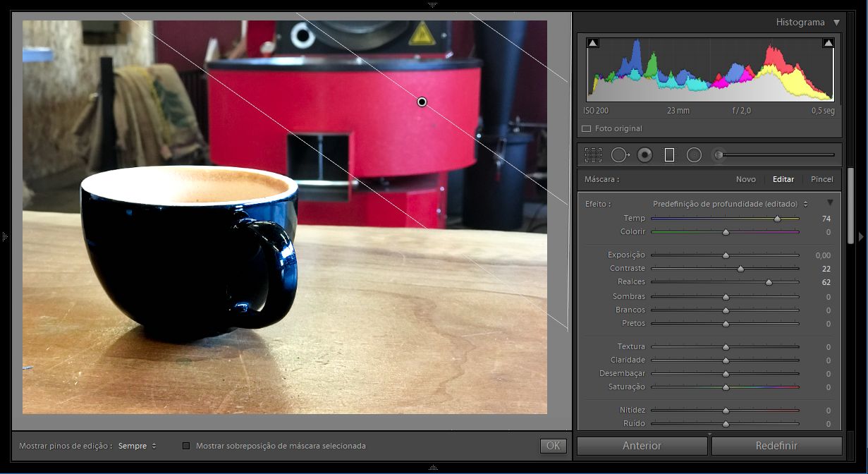This screenshot has width=868, height=474.
Task: Click the Exposição value 0,00
Action: (x=822, y=255)
